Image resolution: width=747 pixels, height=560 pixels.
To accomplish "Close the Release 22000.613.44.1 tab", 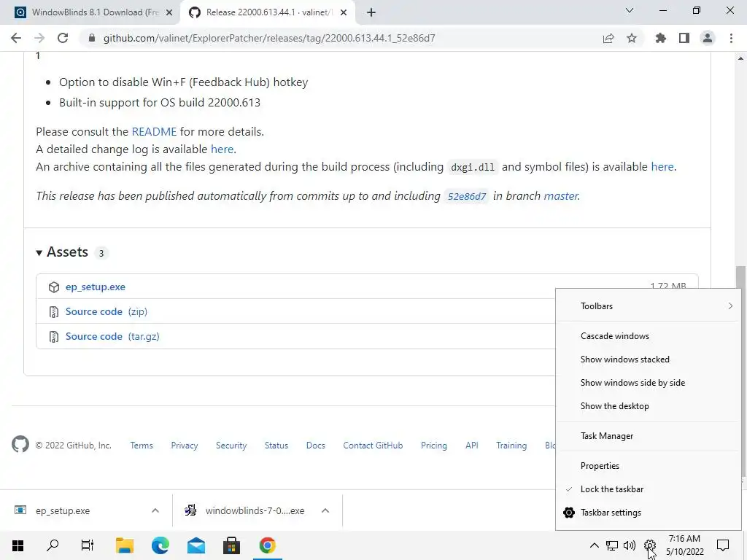I will point(344,13).
